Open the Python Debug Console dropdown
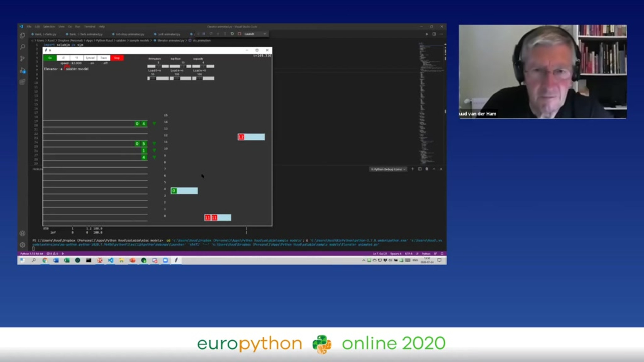Screen dimensions: 644x362 [388, 169]
